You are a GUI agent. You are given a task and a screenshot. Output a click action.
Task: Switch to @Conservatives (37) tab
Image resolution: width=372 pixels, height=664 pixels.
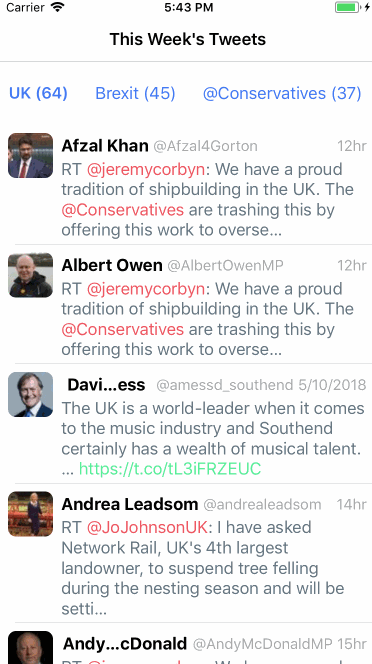[x=282, y=93]
